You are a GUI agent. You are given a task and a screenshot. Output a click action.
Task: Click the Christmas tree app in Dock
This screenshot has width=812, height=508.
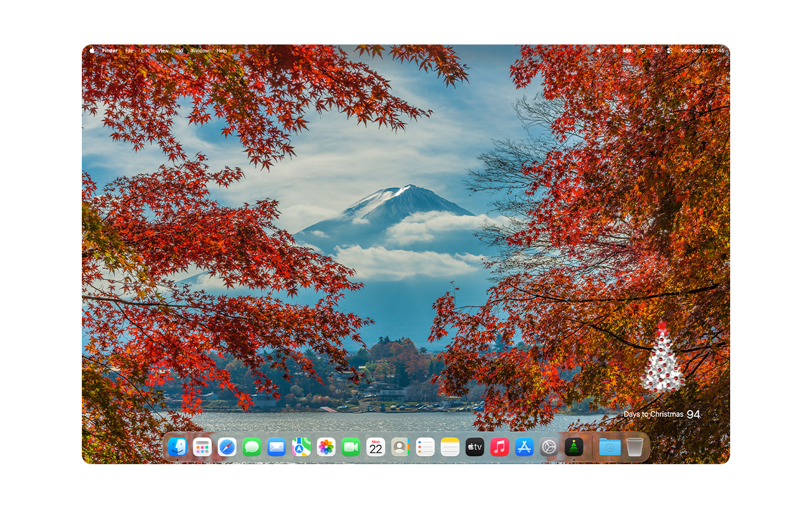[x=573, y=447]
